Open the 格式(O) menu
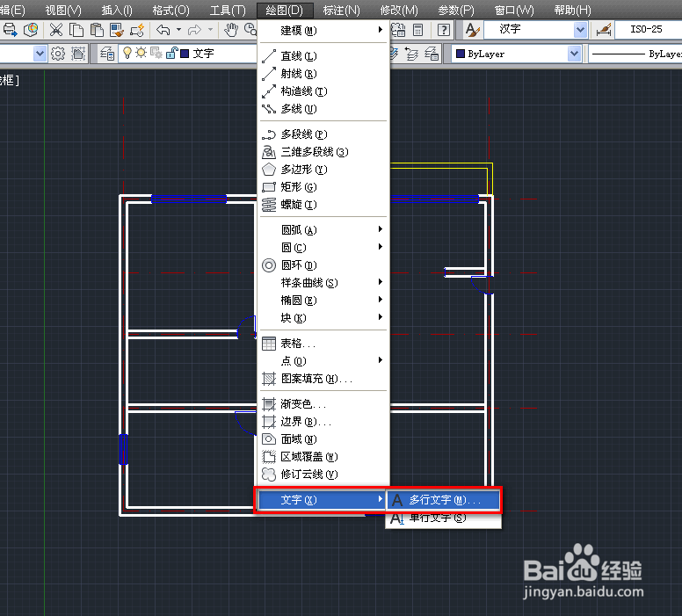682x616 pixels. pos(170,10)
